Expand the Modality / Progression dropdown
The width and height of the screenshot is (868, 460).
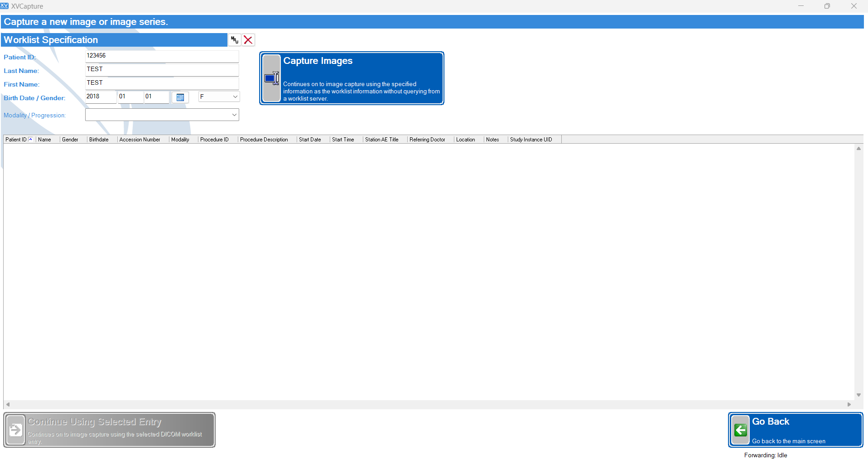point(162,115)
